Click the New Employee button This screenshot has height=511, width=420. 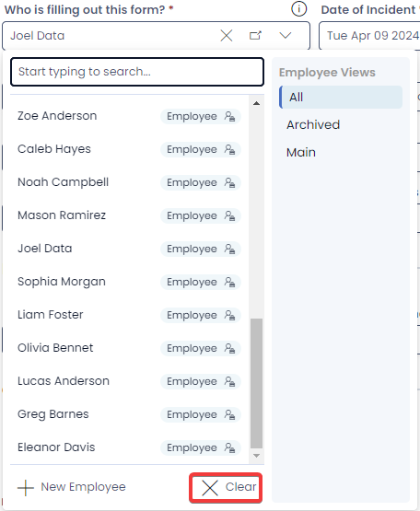(72, 488)
